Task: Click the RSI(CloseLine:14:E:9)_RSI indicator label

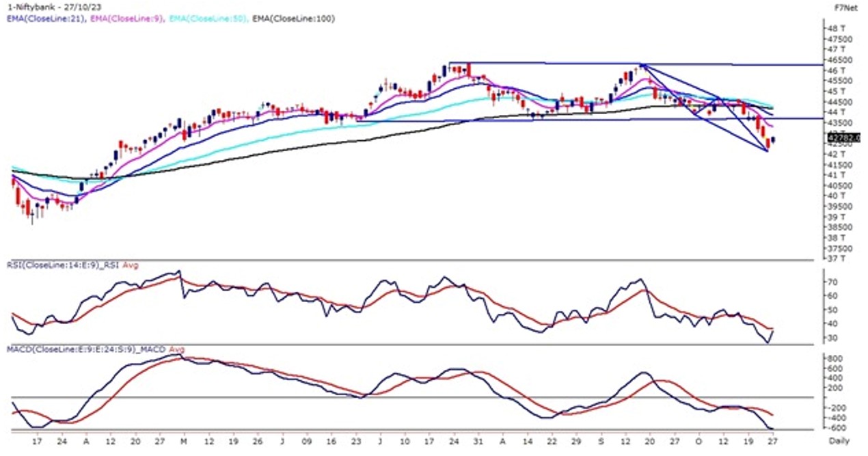Action: tap(63, 265)
